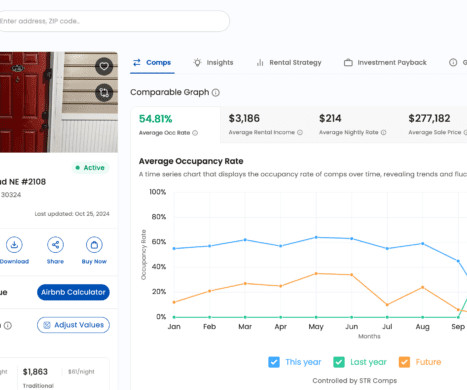Click the Controlled by STR Comps text
Viewport: 467px width, 390px height.
click(355, 381)
